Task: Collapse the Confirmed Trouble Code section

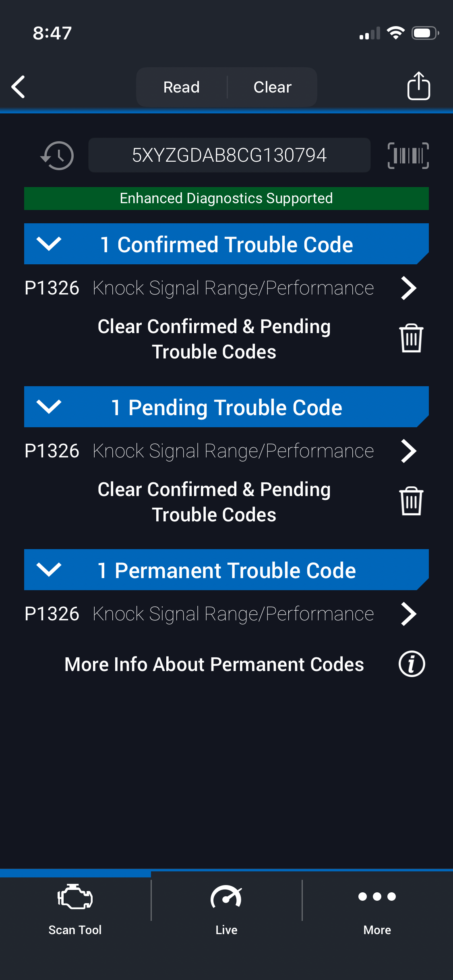Action: pyautogui.click(x=49, y=244)
